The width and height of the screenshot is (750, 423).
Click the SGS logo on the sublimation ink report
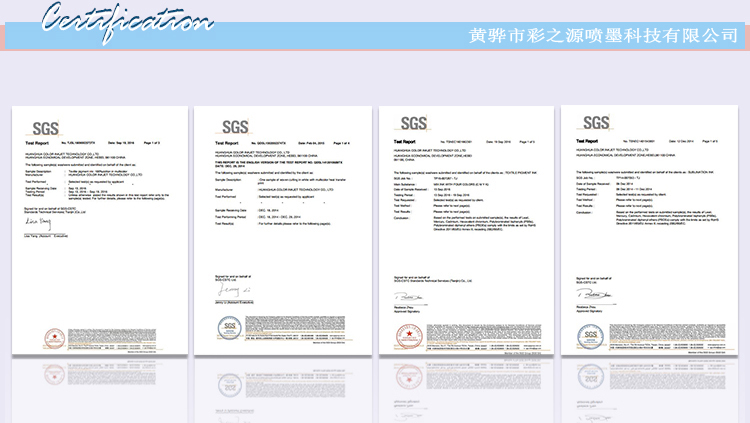(x=596, y=123)
